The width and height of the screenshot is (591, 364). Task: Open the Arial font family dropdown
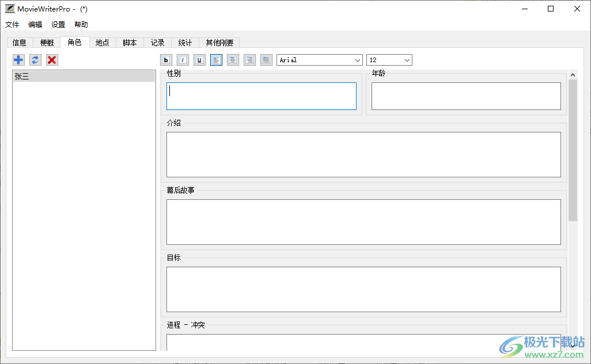coord(320,60)
